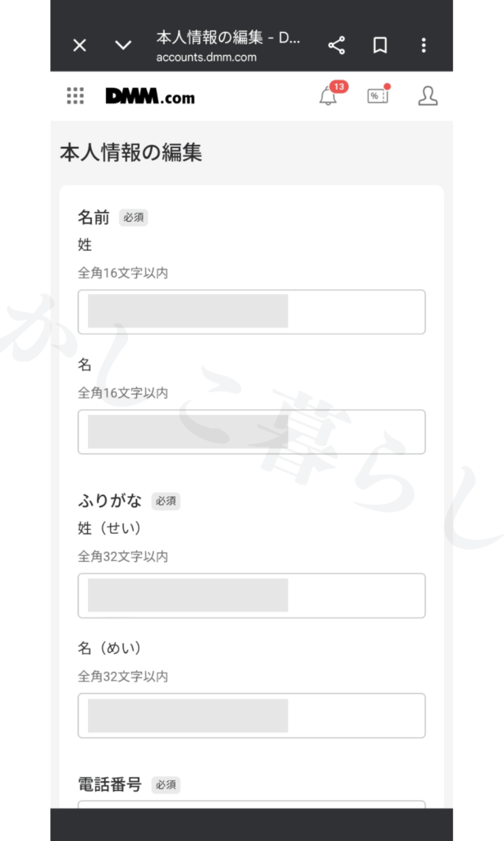Open the coupon ticket icon

point(378,96)
